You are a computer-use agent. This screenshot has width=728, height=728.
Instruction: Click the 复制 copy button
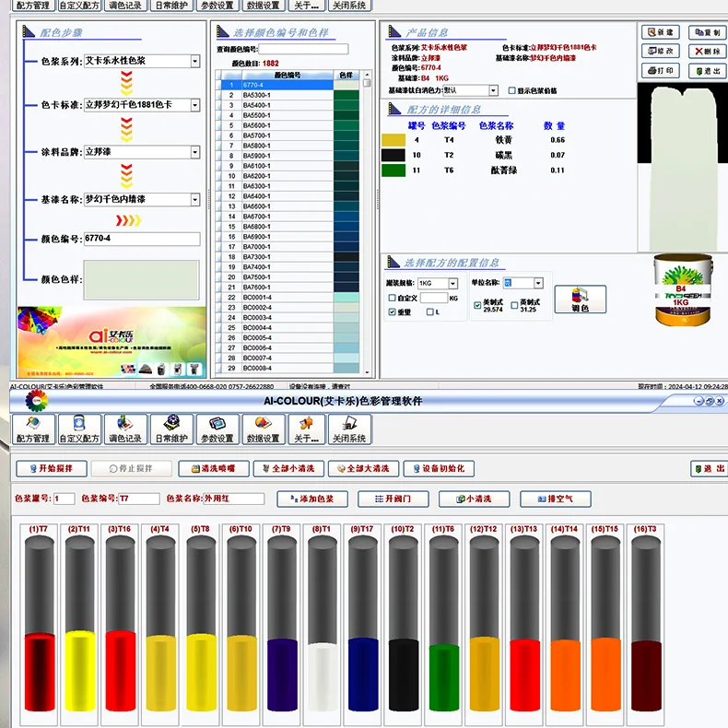(707, 32)
